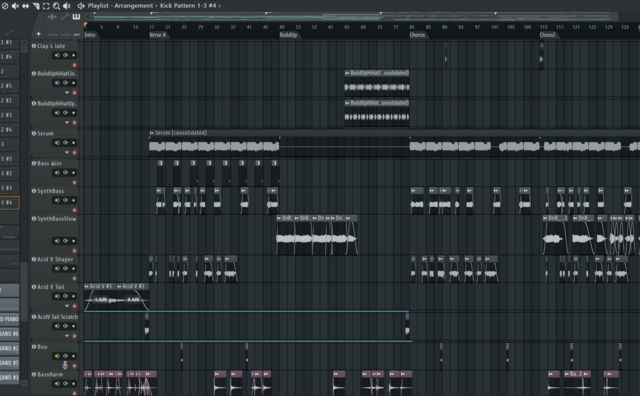
Task: Click Arrangement in the title breadcrumb
Action: point(133,6)
